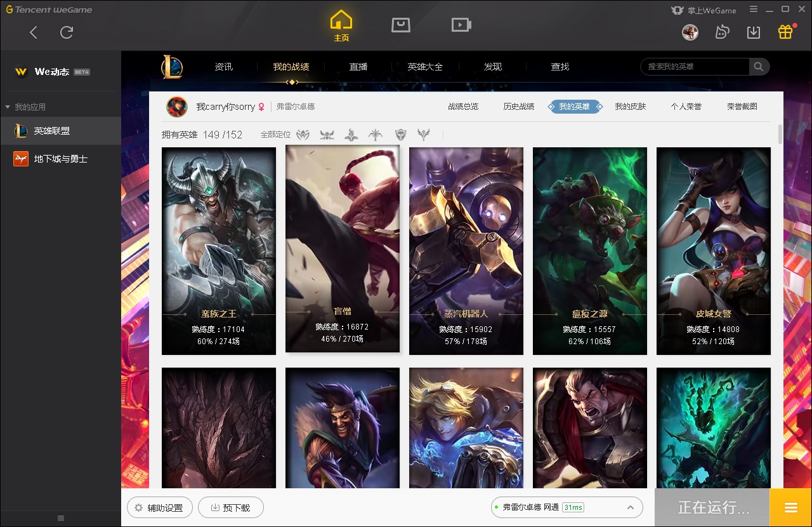Image resolution: width=812 pixels, height=527 pixels.
Task: Click the back arrow button
Action: pos(34,32)
